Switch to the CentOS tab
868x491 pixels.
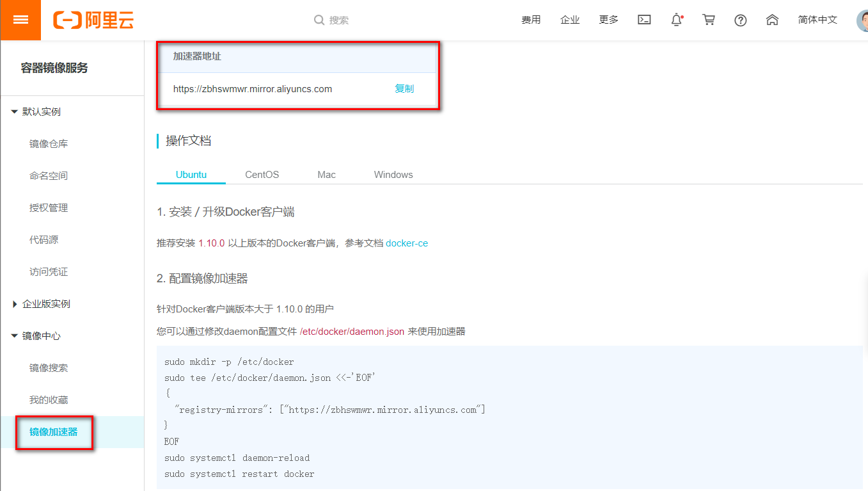coord(262,175)
